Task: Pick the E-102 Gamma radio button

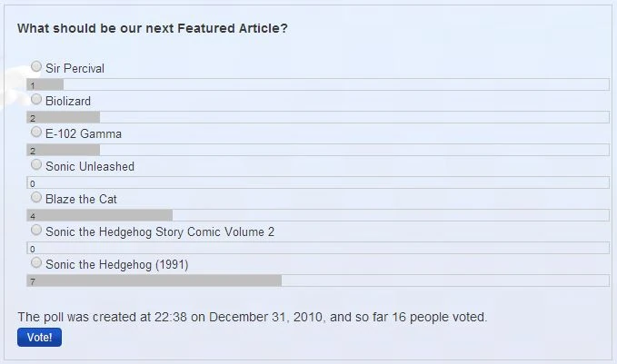Action: pyautogui.click(x=36, y=133)
